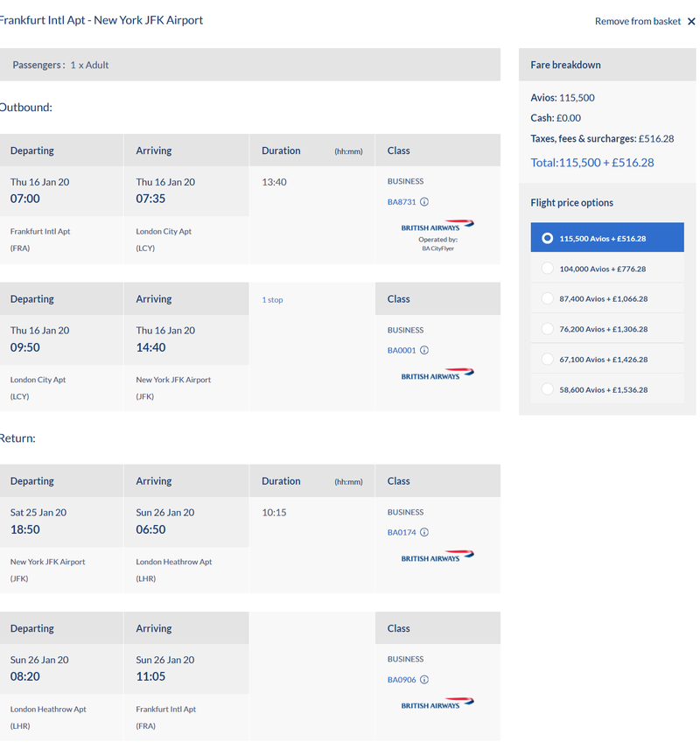
Task: Click Frankfurt Intl Apt - New York JFK heading
Action: [101, 20]
